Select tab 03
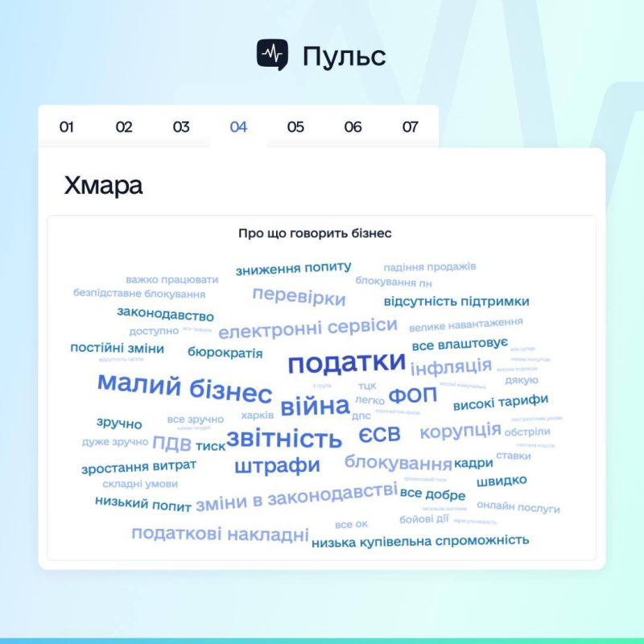 (x=181, y=127)
